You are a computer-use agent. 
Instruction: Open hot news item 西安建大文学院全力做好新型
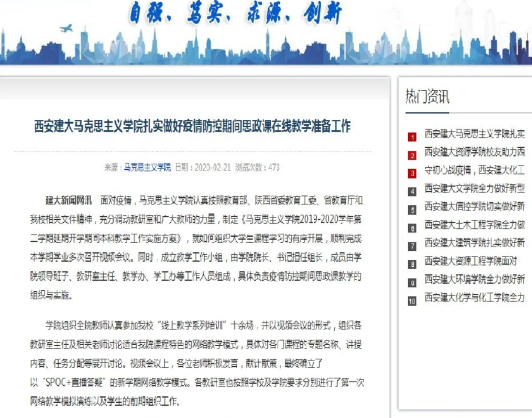tap(474, 188)
